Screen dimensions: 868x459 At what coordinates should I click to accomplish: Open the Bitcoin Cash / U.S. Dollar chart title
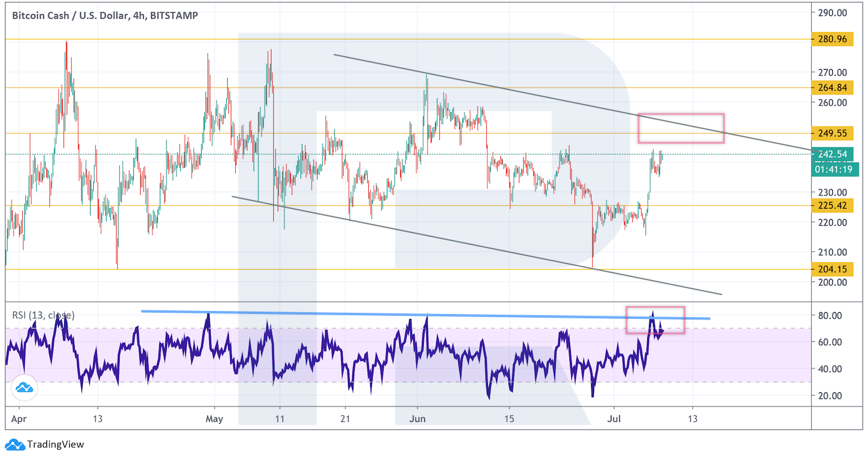click(x=104, y=16)
